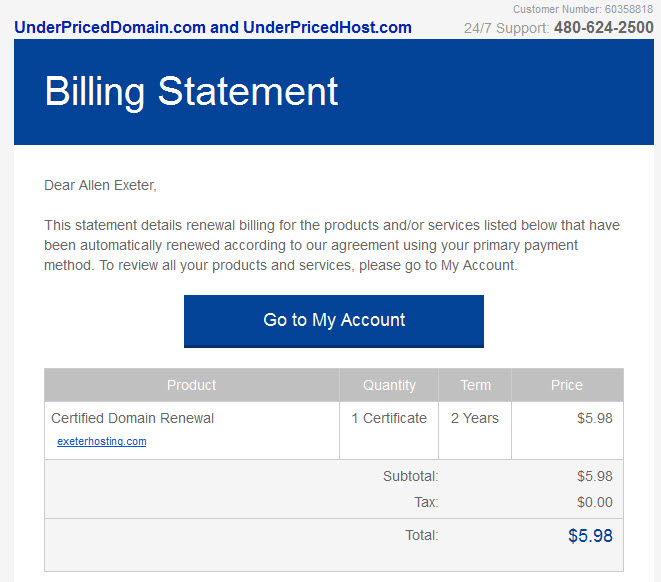Screen dimensions: 661x582
Task: Click the Term column header
Action: pos(475,385)
